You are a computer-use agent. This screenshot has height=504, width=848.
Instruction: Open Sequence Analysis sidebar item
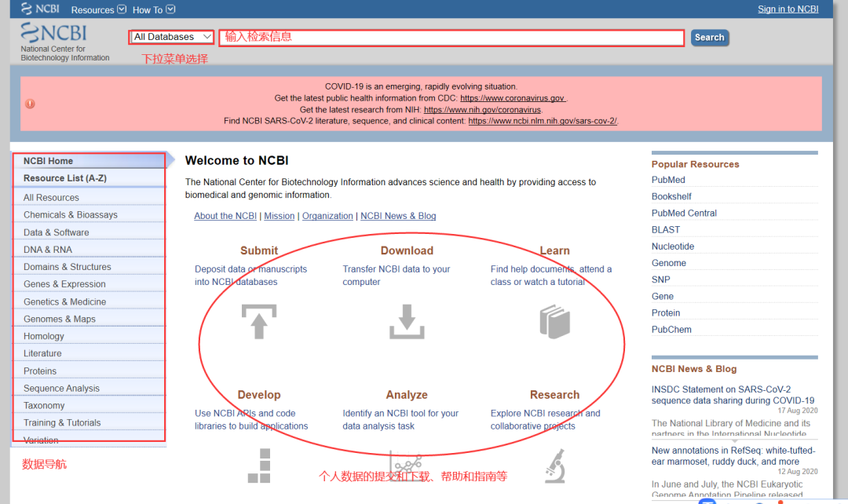tap(89, 388)
